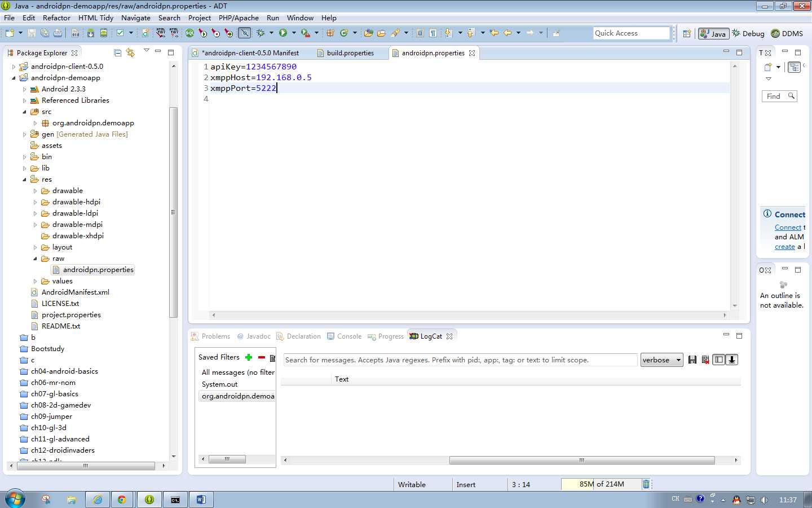
Task: Open the Package Explorer view menu arrow
Action: 147,51
